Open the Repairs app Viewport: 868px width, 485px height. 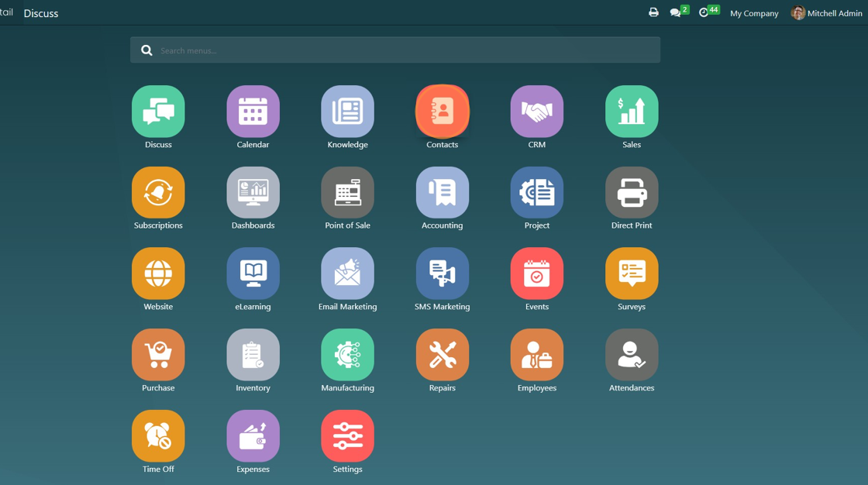[443, 355]
